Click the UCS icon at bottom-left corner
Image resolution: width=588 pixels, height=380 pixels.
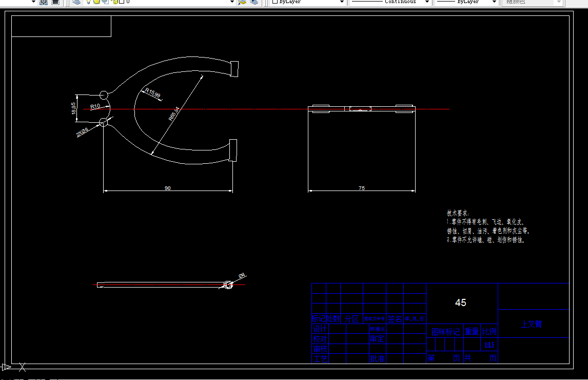(13, 367)
